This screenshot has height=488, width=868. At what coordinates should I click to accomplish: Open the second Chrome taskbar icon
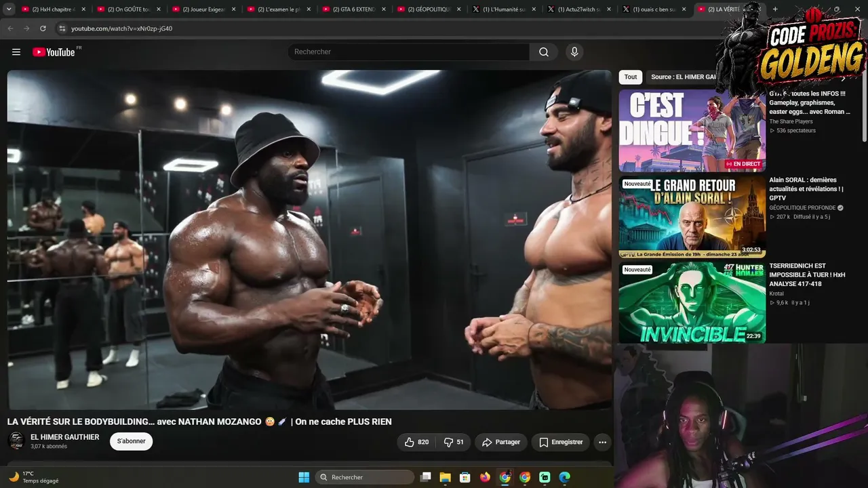(525, 477)
